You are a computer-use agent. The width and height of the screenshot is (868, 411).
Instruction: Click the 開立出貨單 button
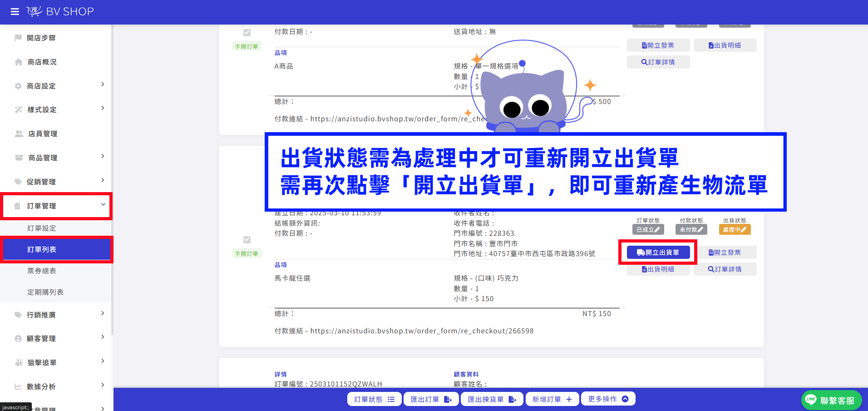pos(658,253)
